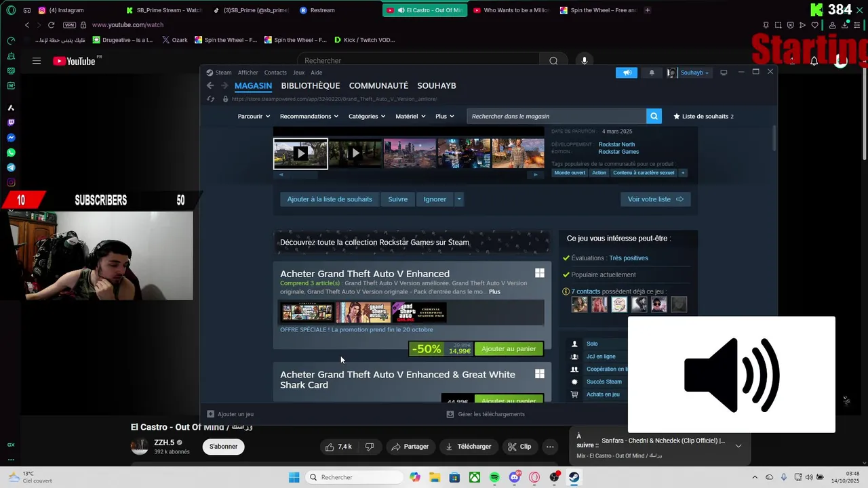Open Xbox app from the taskbar

click(475, 477)
